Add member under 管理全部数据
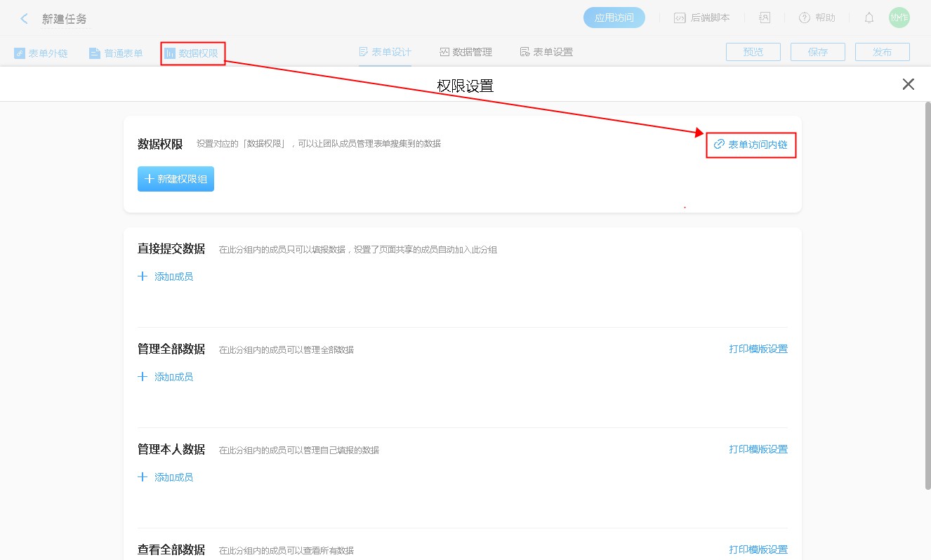This screenshot has height=560, width=931. [166, 377]
